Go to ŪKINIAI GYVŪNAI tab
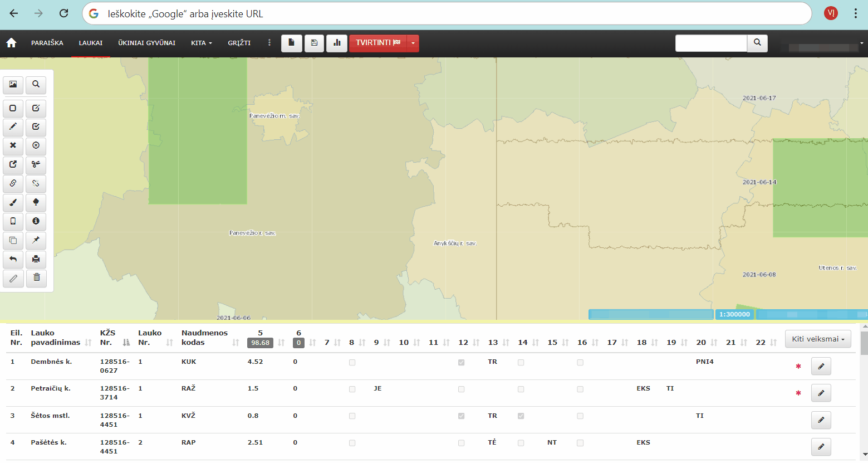This screenshot has height=463, width=868. click(x=146, y=43)
